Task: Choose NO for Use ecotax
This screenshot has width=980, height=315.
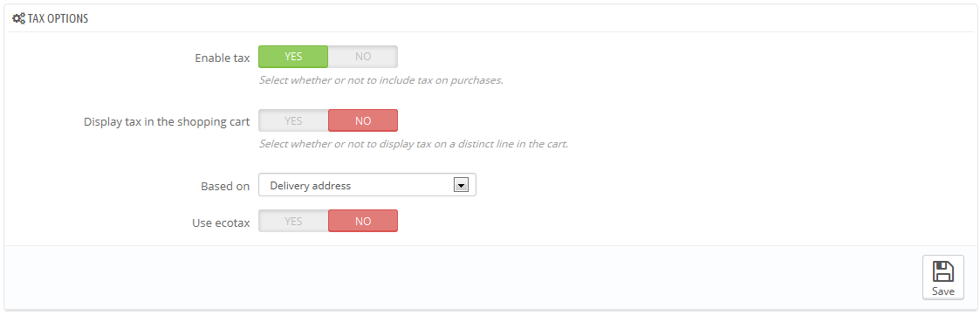Action: 363,221
